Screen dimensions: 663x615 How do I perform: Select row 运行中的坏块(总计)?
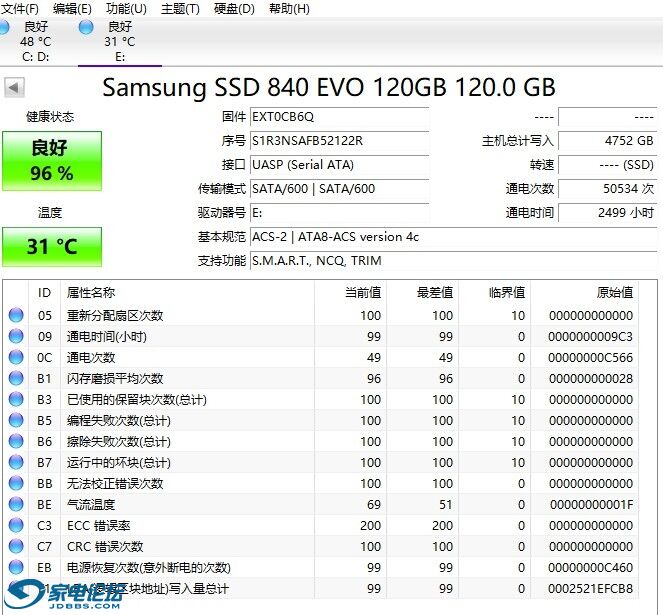point(321,462)
